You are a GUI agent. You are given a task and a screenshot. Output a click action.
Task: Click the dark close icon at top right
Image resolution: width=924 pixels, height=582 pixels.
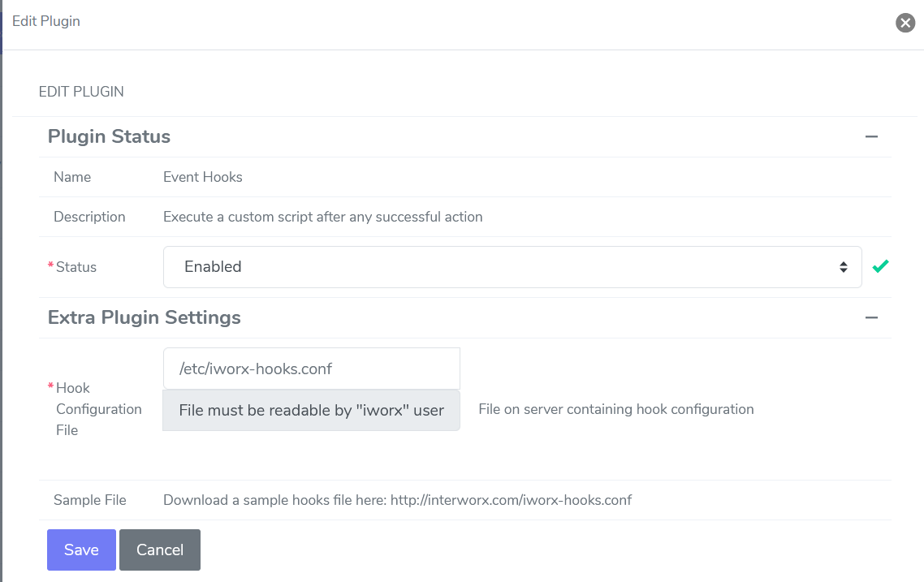tap(905, 23)
